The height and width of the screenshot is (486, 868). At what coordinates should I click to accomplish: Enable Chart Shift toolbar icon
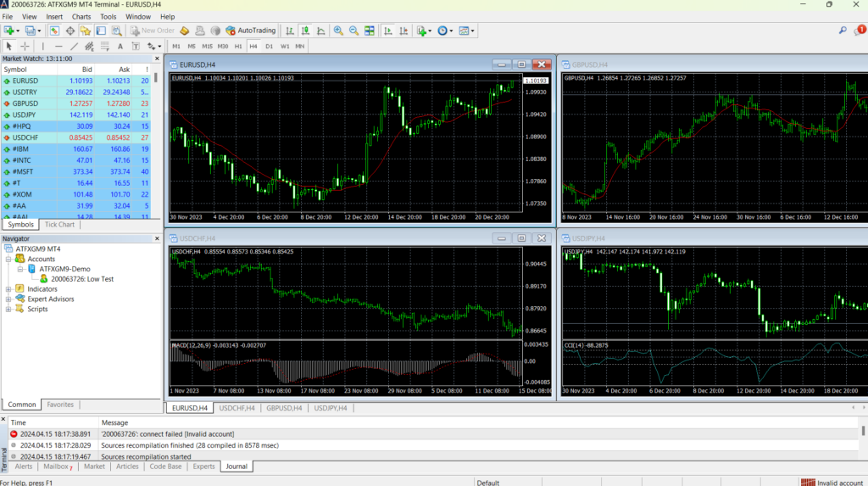pyautogui.click(x=403, y=31)
